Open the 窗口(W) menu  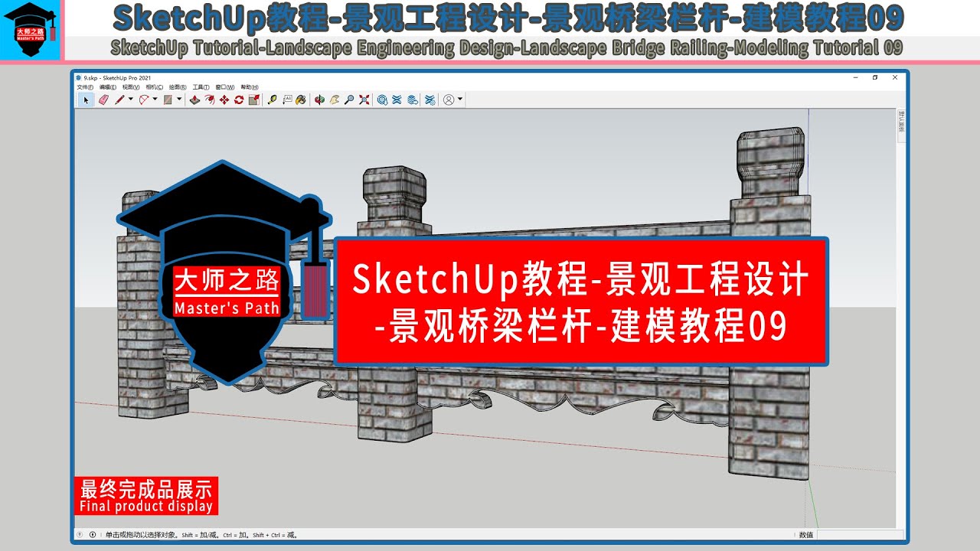tap(225, 87)
